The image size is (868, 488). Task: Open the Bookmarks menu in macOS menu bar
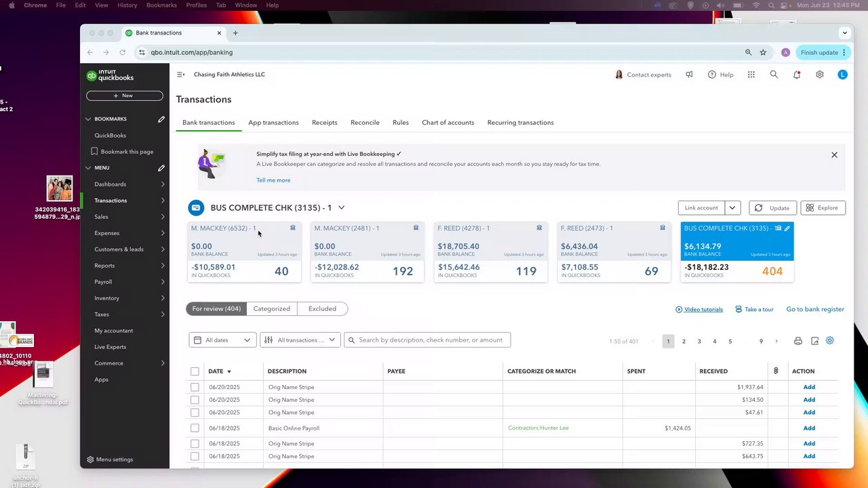(161, 5)
